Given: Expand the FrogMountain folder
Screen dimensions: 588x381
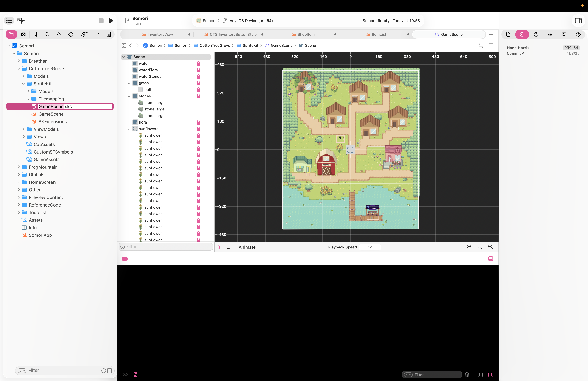Looking at the screenshot, I should [19, 167].
